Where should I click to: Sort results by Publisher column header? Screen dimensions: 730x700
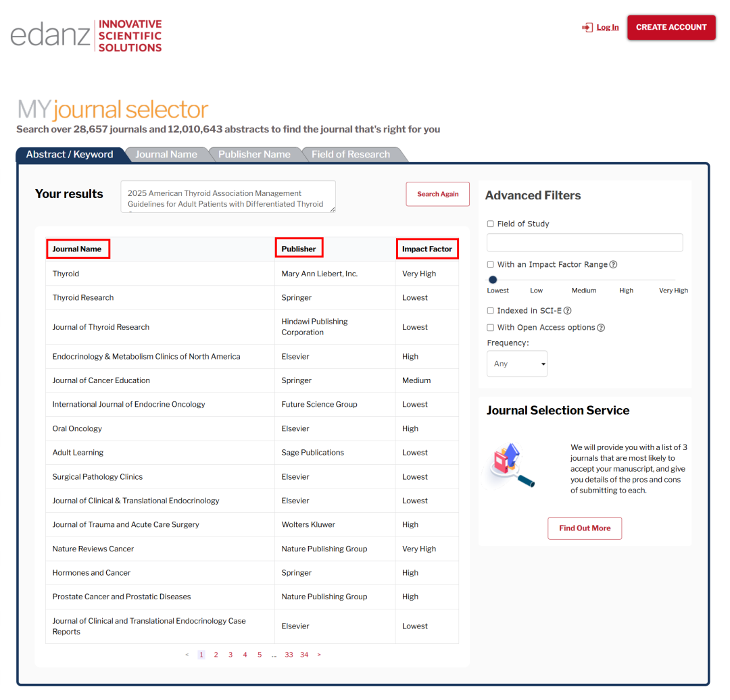point(299,249)
